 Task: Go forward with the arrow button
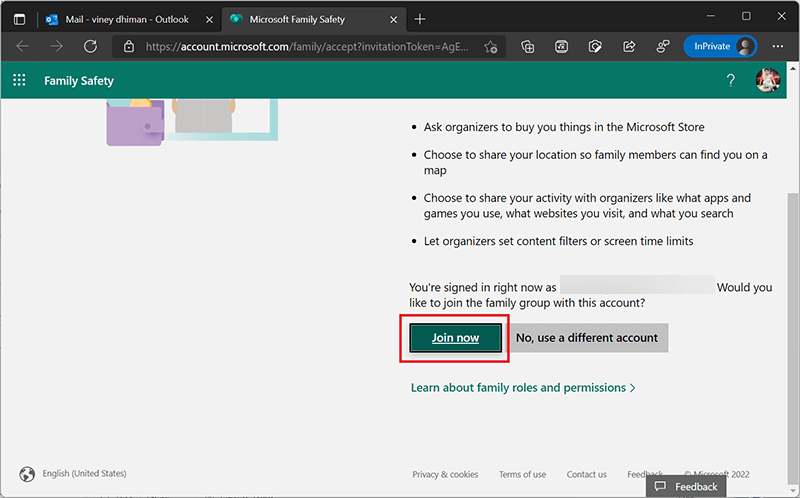pyautogui.click(x=56, y=46)
